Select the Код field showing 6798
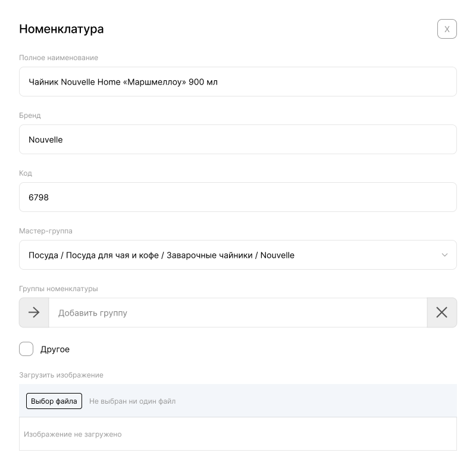476x465 pixels. pos(238,197)
